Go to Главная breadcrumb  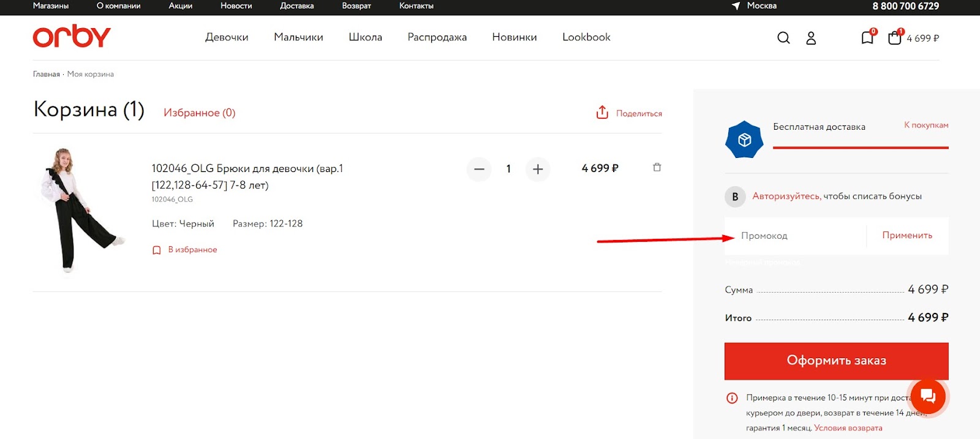47,74
